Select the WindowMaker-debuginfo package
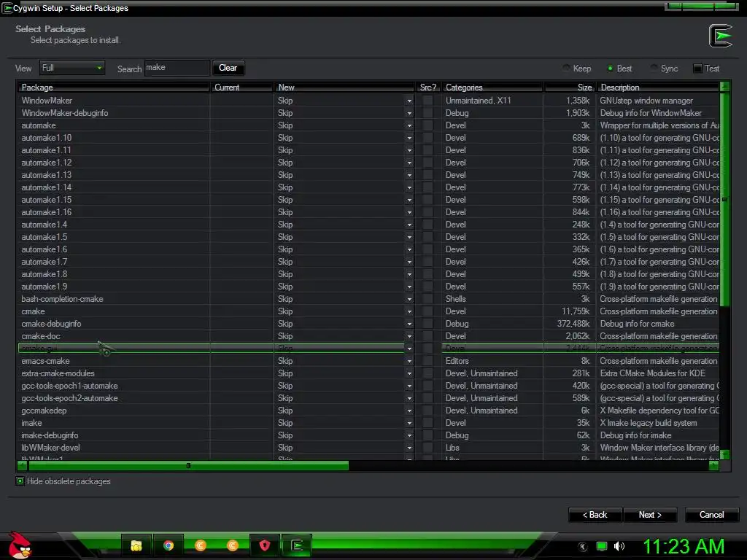 point(65,113)
